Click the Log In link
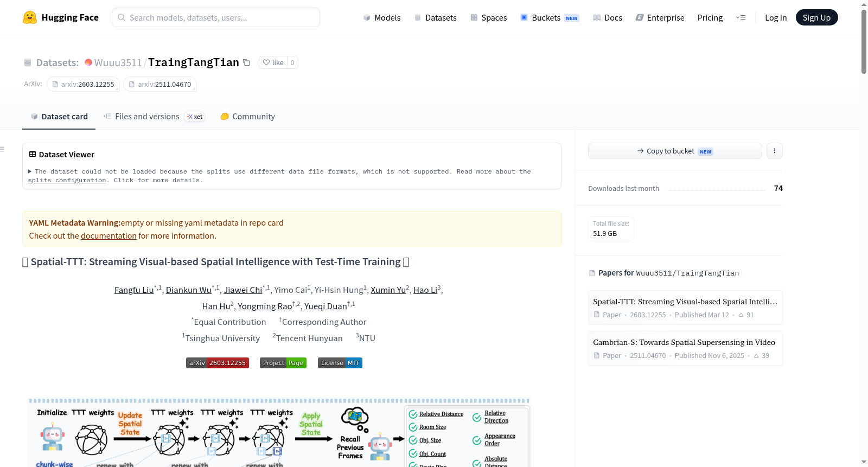Image resolution: width=868 pixels, height=467 pixels. click(x=776, y=17)
